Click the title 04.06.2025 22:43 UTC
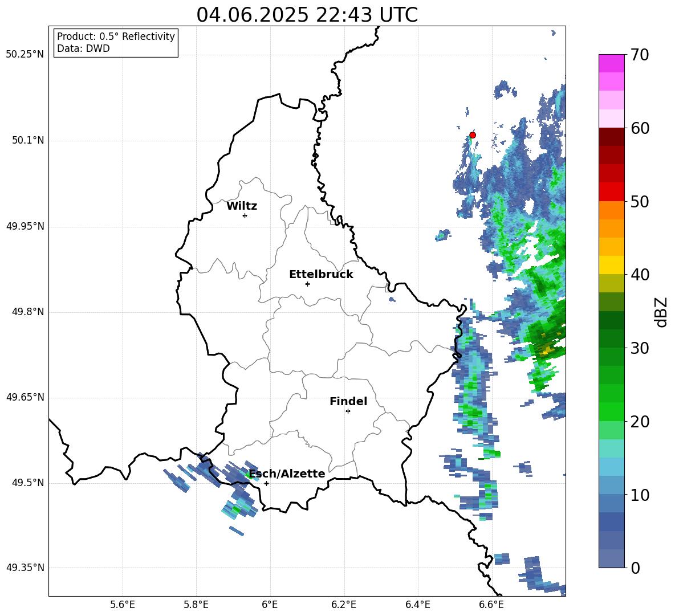This screenshot has height=616, width=675. (307, 15)
